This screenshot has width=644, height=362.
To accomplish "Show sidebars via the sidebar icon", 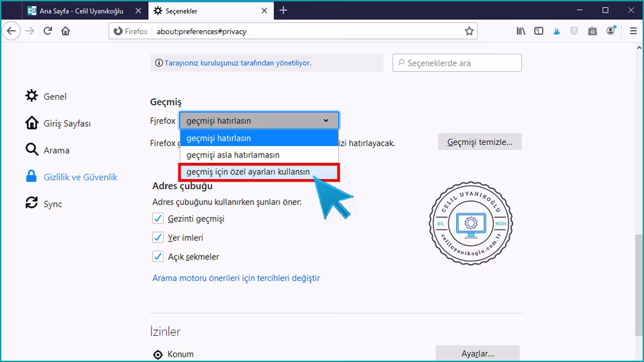I will pyautogui.click(x=539, y=32).
